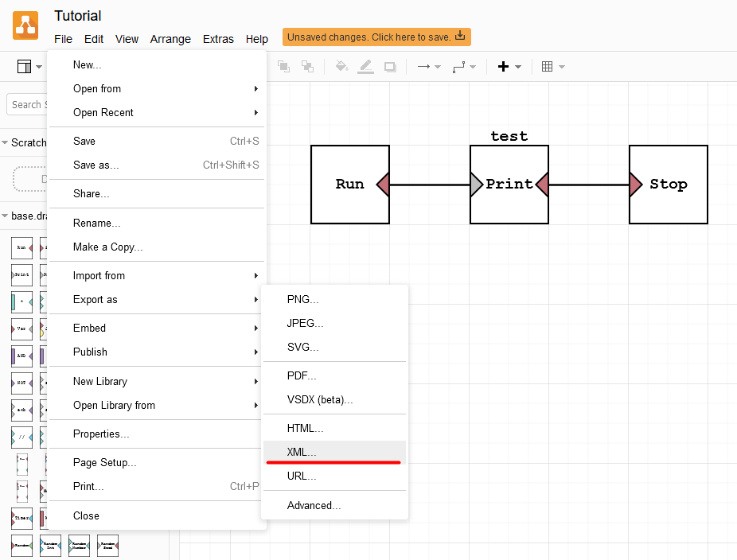Select the Run shape in the library
Screen dimensions: 737x560
pyautogui.click(x=21, y=248)
